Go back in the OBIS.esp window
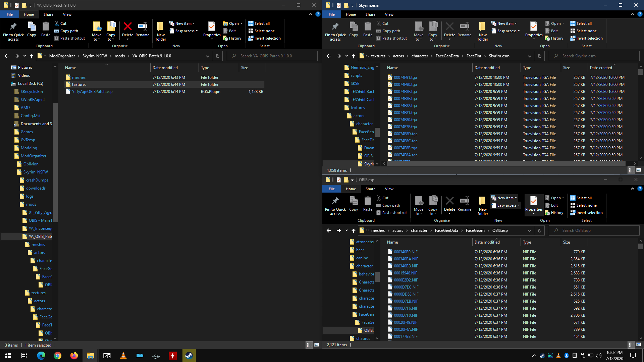Viewport: 644px width, 362px height. click(x=329, y=230)
